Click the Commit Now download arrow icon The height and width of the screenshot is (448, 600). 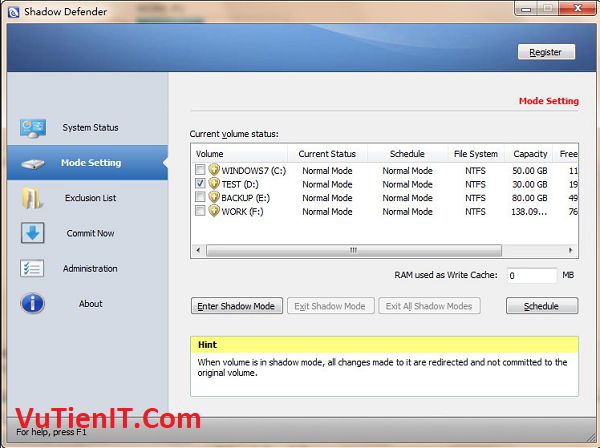point(33,233)
